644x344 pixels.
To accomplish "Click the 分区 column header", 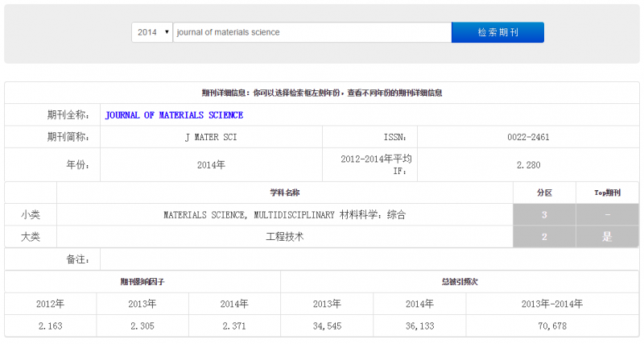I will pyautogui.click(x=544, y=193).
